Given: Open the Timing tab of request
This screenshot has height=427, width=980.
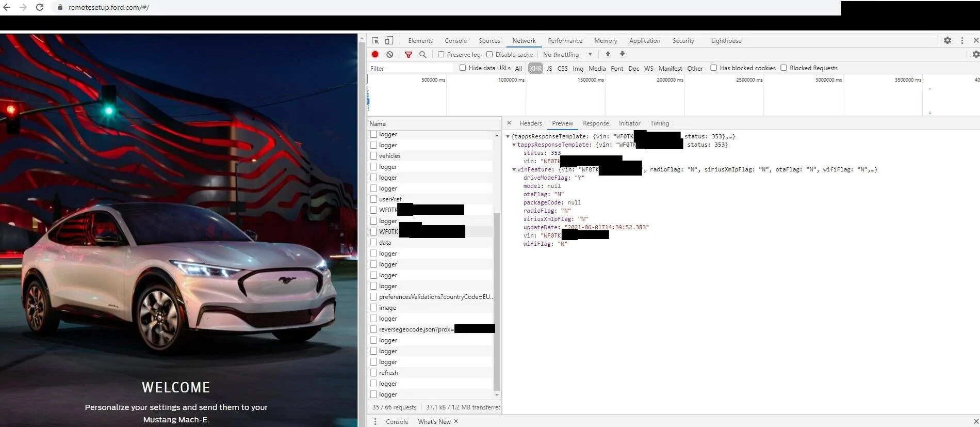Looking at the screenshot, I should click(x=660, y=123).
